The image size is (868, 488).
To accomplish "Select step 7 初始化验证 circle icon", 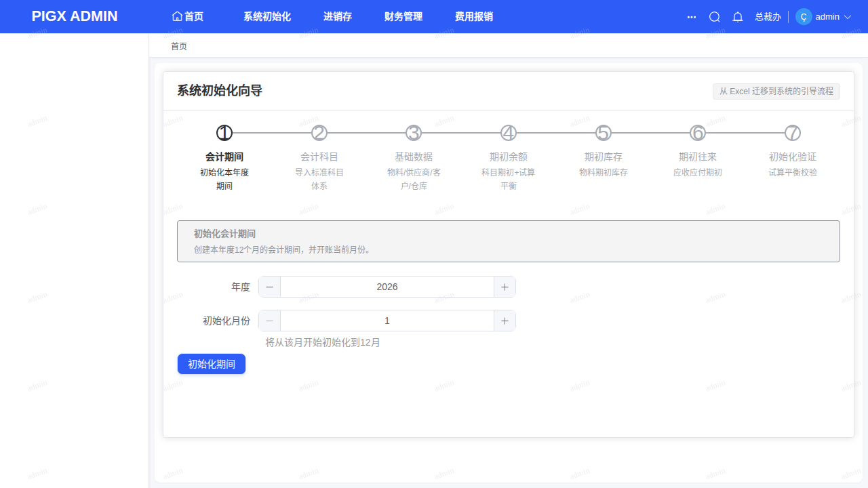I will [x=793, y=133].
